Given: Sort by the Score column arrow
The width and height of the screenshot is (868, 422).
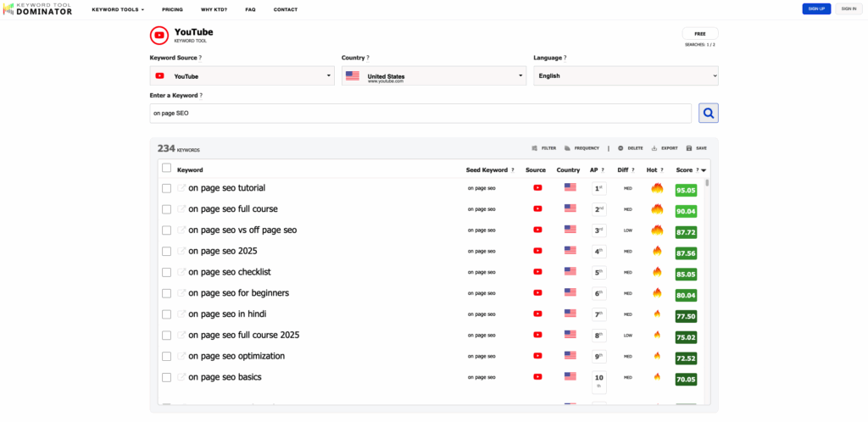Looking at the screenshot, I should click(704, 170).
